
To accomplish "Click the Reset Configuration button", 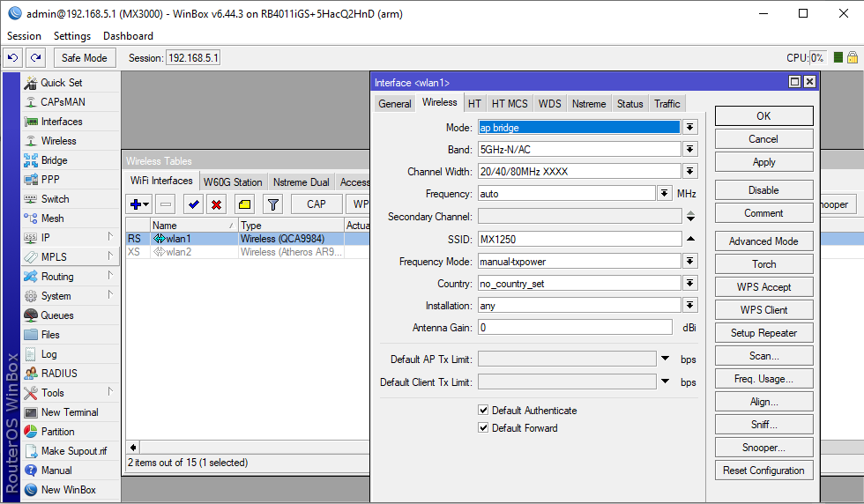I will pos(763,471).
